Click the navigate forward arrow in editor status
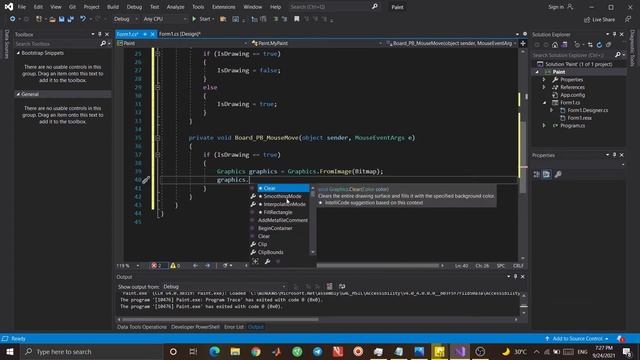 pyautogui.click(x=207, y=266)
